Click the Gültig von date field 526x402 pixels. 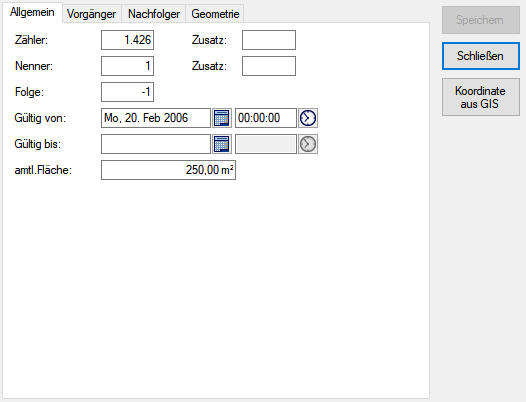(156, 118)
